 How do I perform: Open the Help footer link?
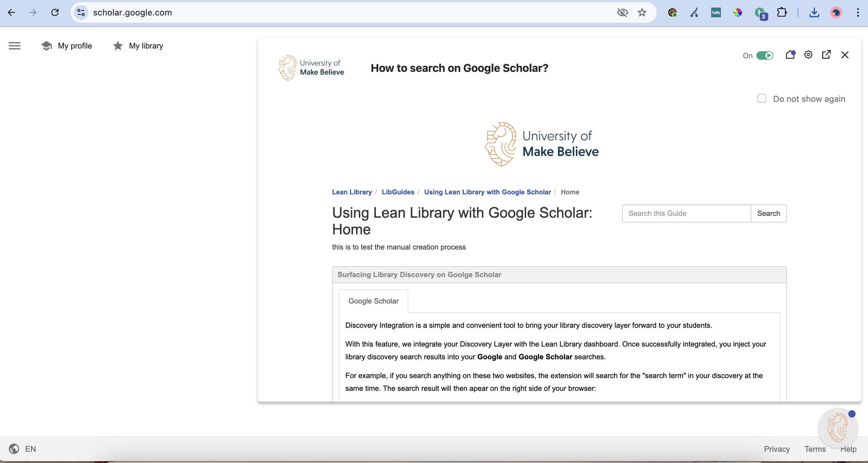tap(848, 449)
